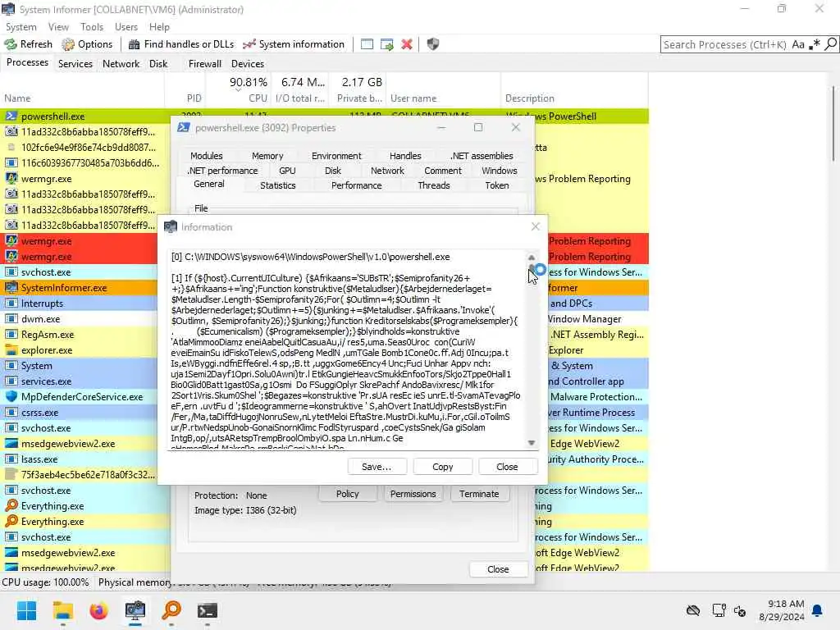Click the red X terminate toolbar icon
Screen dimensions: 840x630
point(407,44)
